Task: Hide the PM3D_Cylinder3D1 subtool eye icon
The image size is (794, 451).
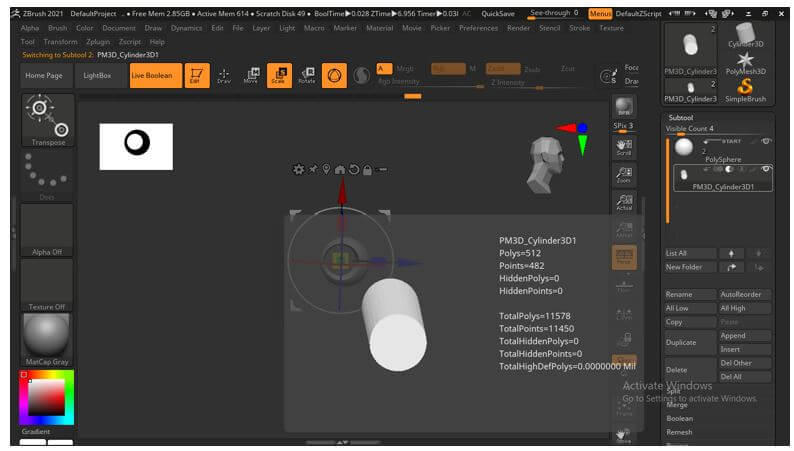Action: click(766, 169)
